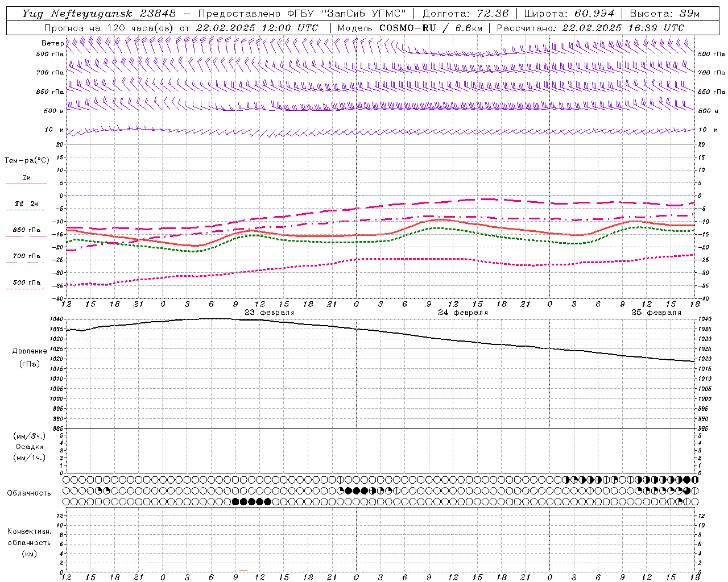Image resolution: width=728 pixels, height=582 pixels.
Task: Click the "Модель COSMO-RU / 6.6км" text
Action: (x=410, y=28)
